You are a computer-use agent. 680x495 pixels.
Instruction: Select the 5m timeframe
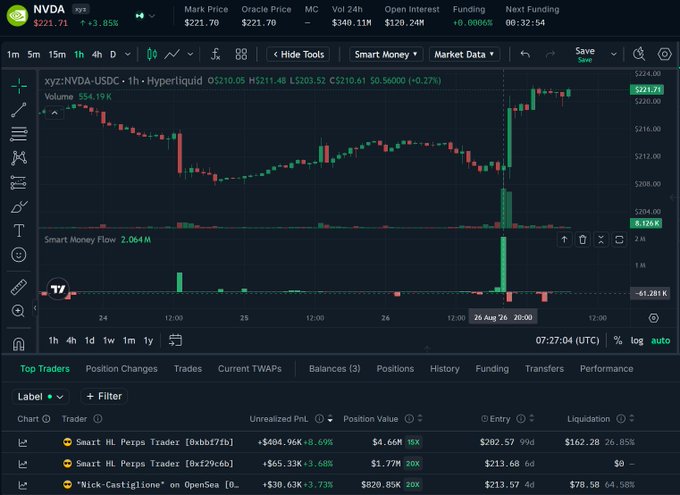coord(33,55)
